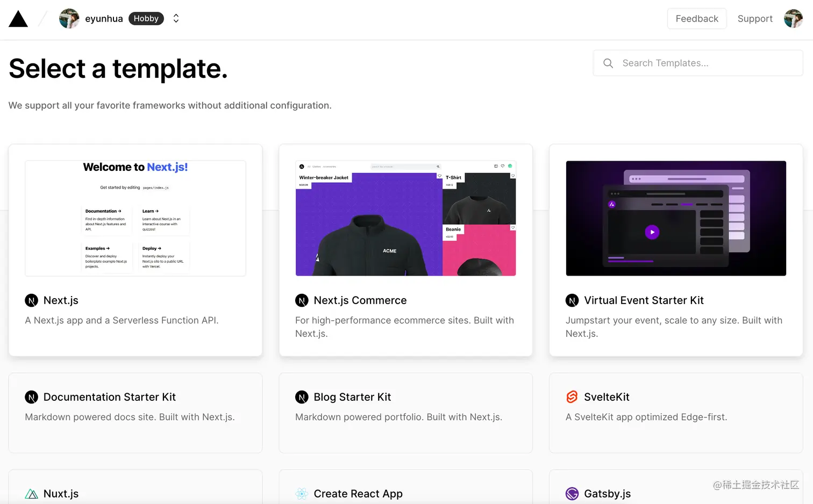This screenshot has width=813, height=504.
Task: Click the search magnifier icon
Action: coord(608,63)
